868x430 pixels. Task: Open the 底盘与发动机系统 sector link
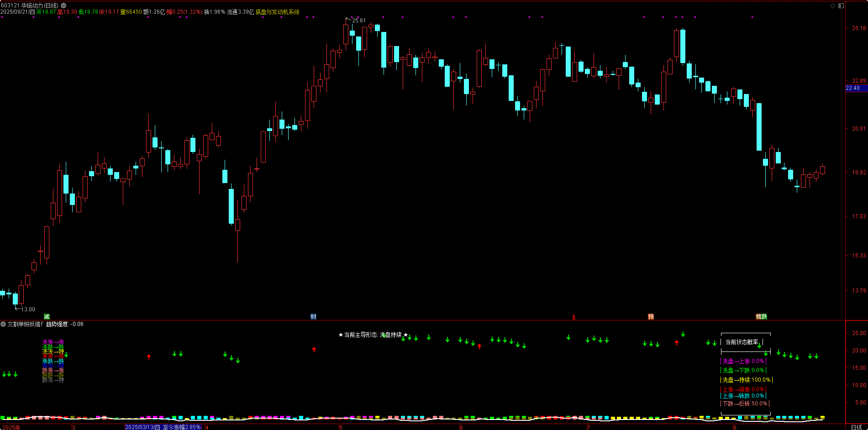coord(277,12)
